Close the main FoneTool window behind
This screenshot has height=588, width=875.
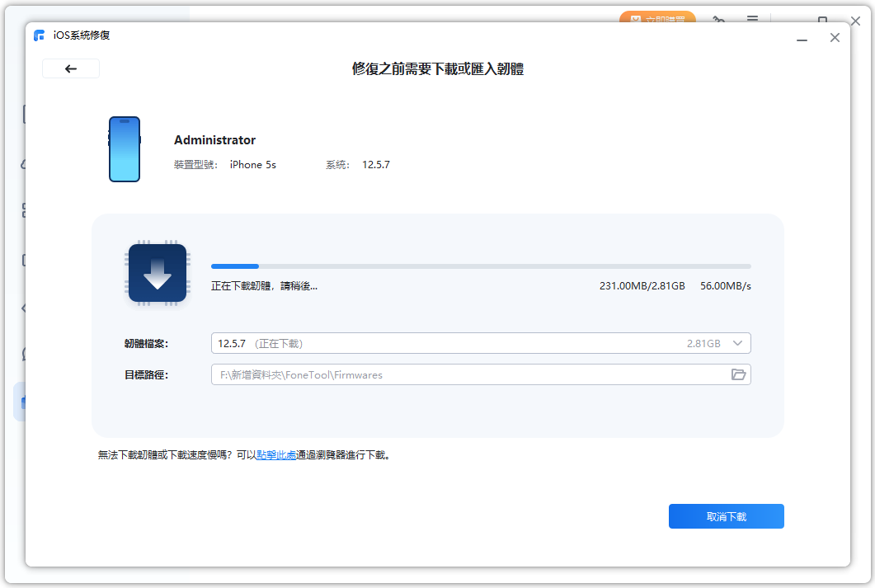[855, 21]
